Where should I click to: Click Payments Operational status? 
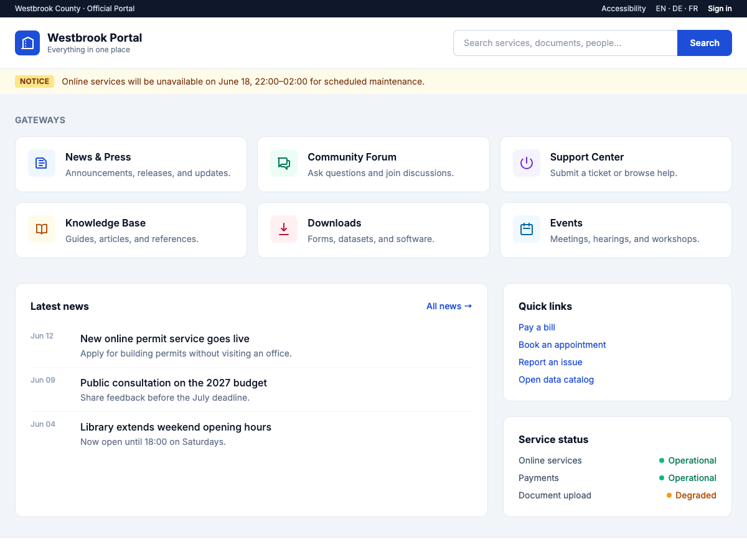coord(688,478)
